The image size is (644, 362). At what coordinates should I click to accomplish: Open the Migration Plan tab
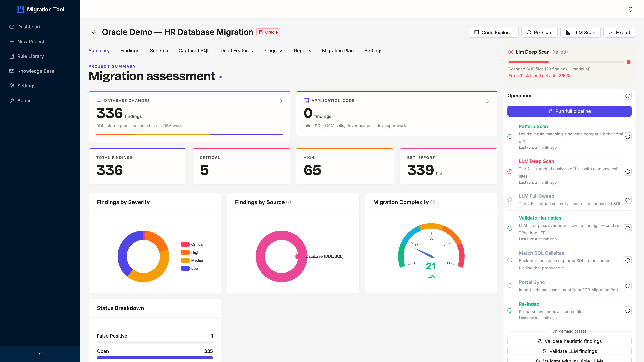point(338,51)
